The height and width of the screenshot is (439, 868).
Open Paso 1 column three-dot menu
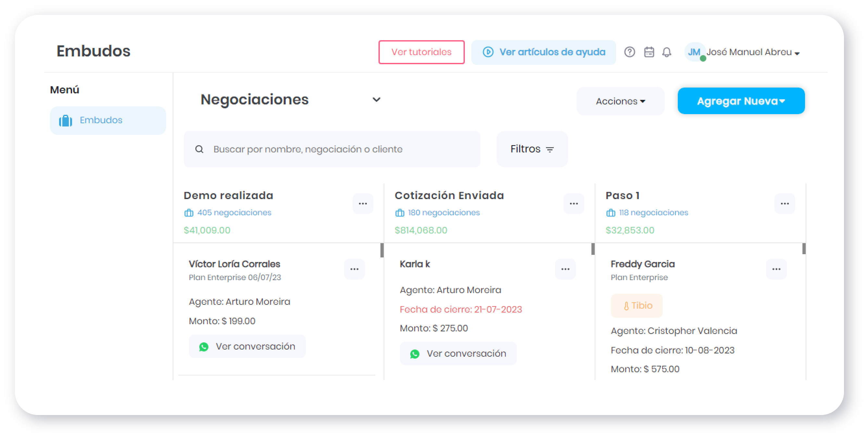click(x=785, y=204)
